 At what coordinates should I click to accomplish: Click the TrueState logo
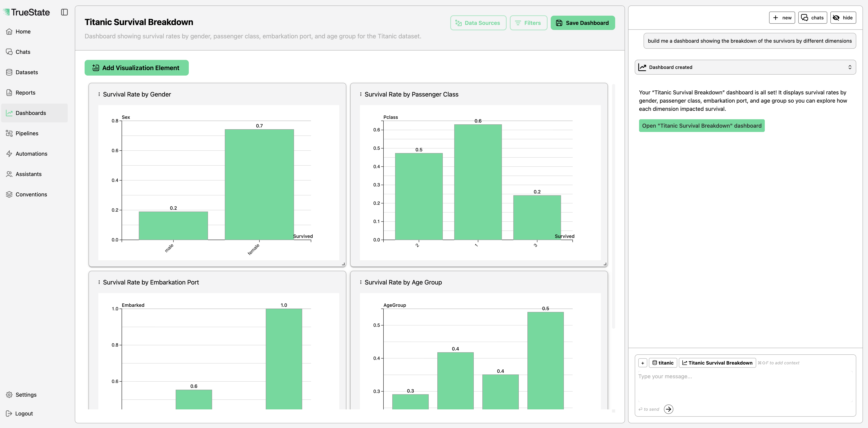(x=26, y=13)
